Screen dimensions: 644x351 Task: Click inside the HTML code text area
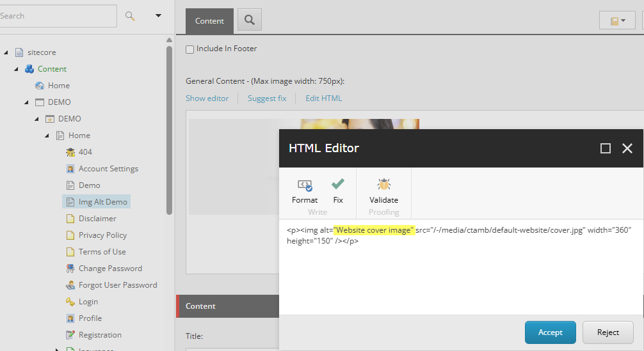pos(461,275)
